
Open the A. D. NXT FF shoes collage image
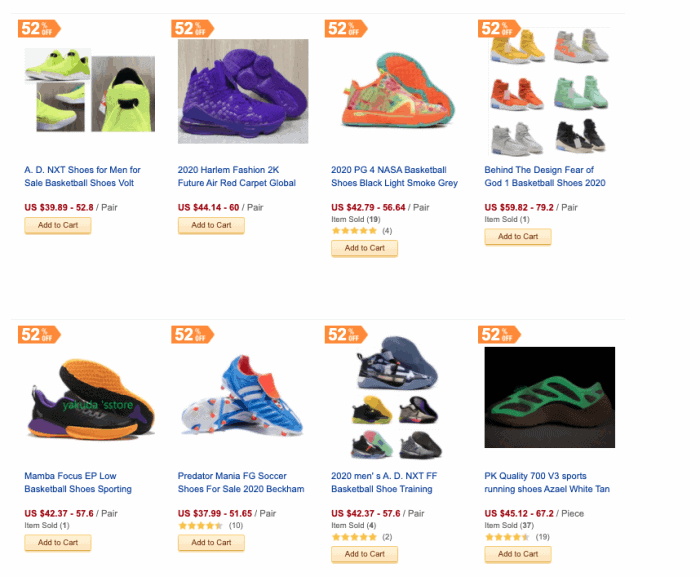[x=396, y=397]
